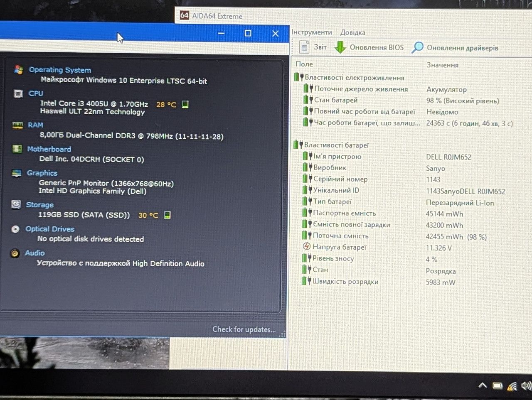Image resolution: width=532 pixels, height=400 pixels.
Task: Click the Operating System Windows flag icon
Action: pyautogui.click(x=18, y=70)
